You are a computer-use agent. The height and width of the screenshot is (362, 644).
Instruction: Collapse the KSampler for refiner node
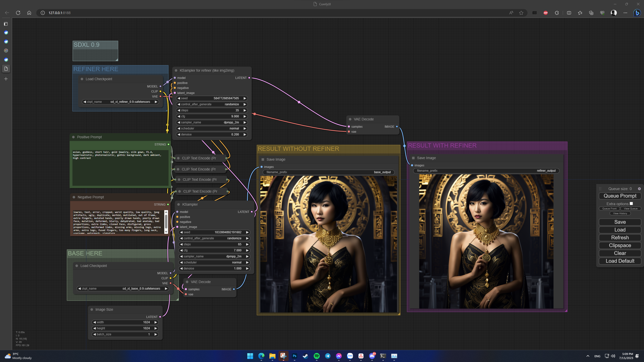pyautogui.click(x=176, y=71)
